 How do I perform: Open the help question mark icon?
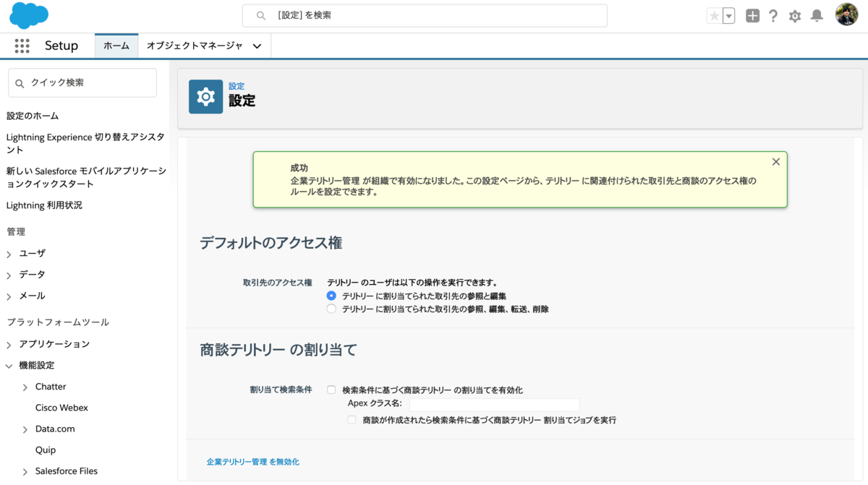point(773,15)
